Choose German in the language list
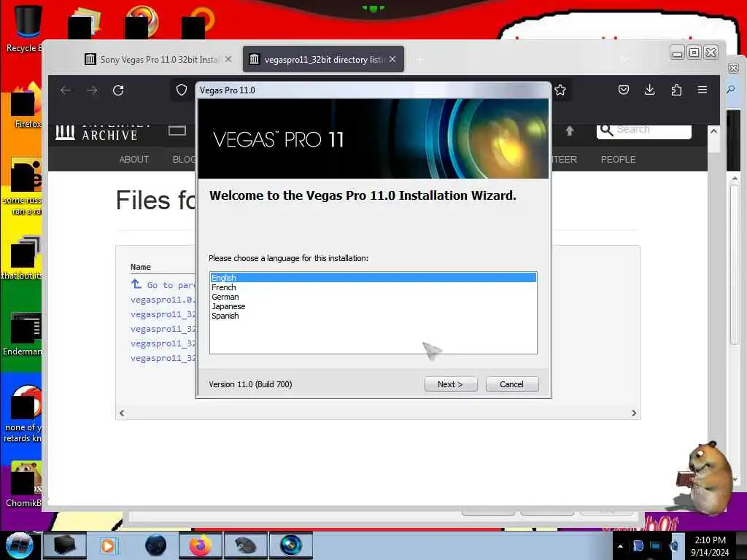The width and height of the screenshot is (747, 560). tap(373, 297)
